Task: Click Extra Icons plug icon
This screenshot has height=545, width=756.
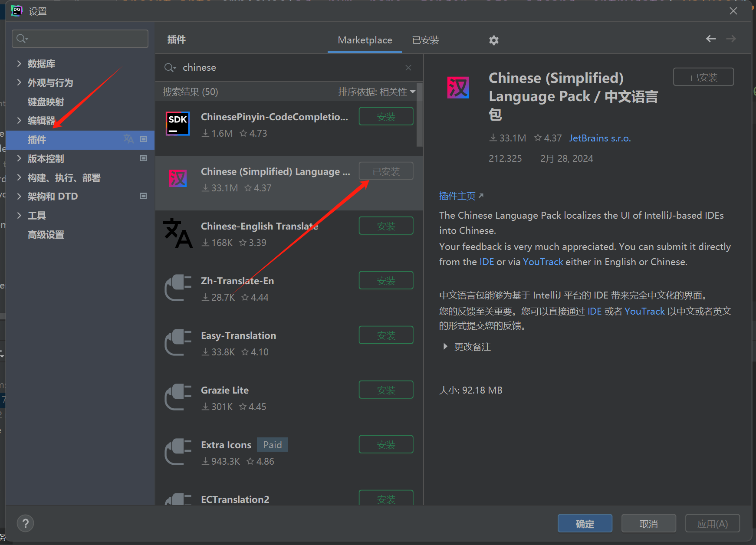Action: [178, 452]
